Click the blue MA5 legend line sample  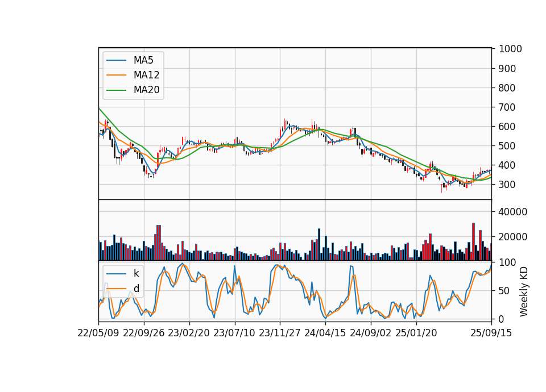click(x=116, y=60)
